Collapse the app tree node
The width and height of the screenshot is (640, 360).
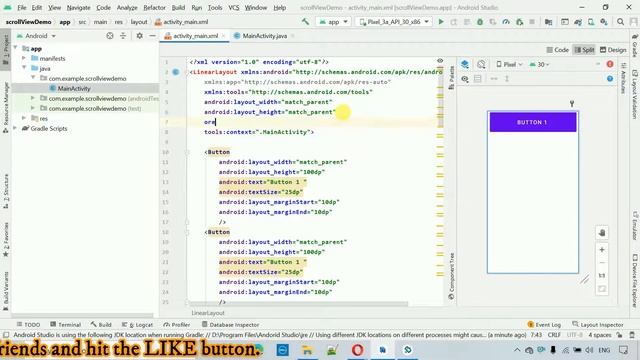pyautogui.click(x=16, y=48)
